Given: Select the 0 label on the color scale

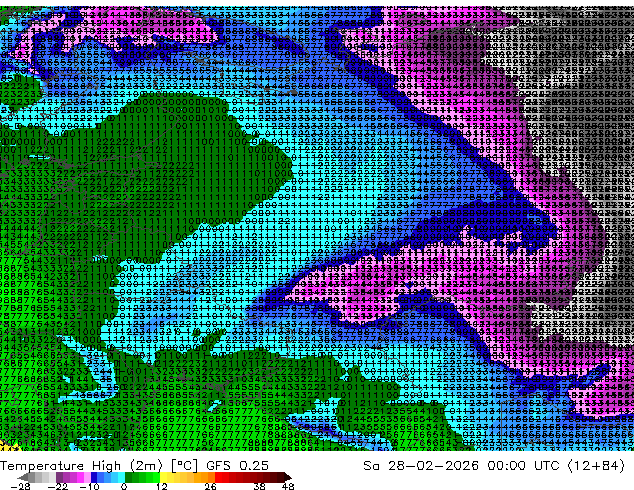Looking at the screenshot, I should 123,486.
